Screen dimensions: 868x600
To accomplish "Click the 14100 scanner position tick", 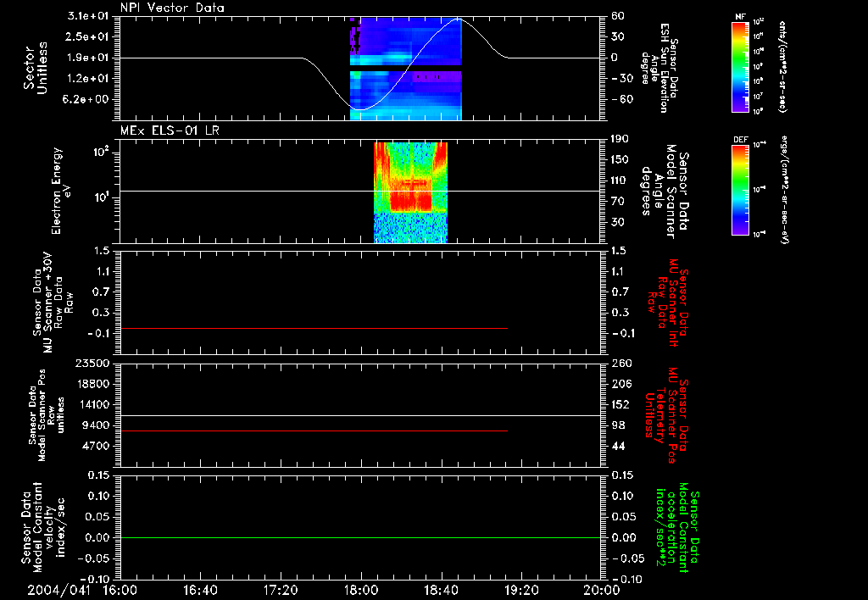I will click(x=92, y=404).
